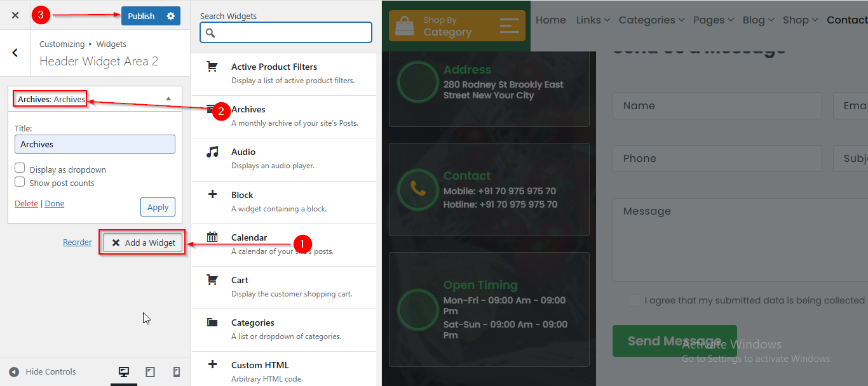Image resolution: width=868 pixels, height=386 pixels.
Task: Toggle Show post counts checkbox
Action: (x=20, y=182)
